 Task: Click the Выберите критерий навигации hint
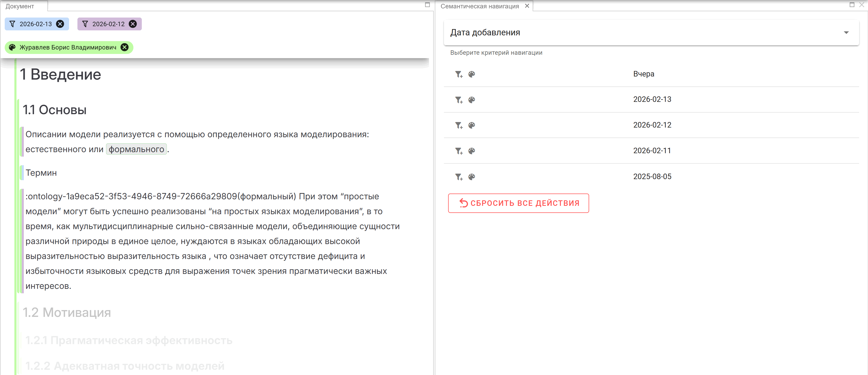(496, 53)
